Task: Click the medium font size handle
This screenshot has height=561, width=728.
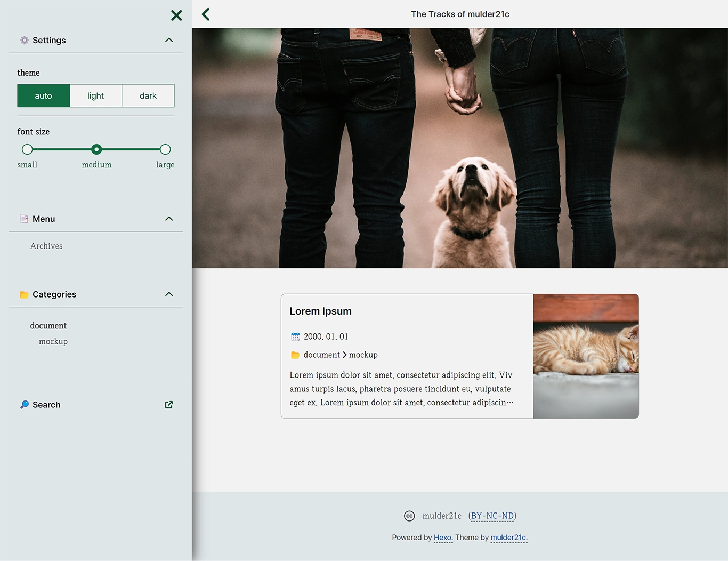Action: [96, 149]
